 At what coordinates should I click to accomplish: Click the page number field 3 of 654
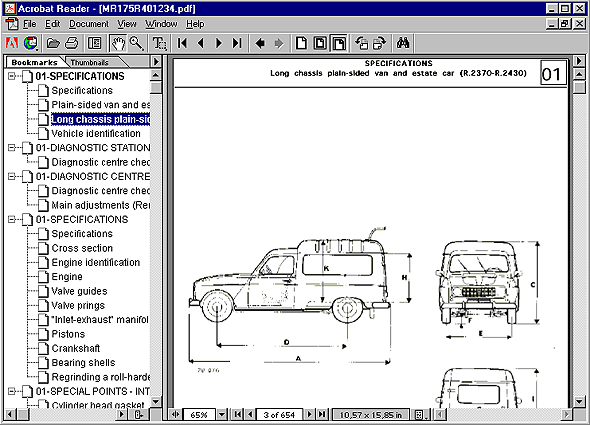[279, 415]
